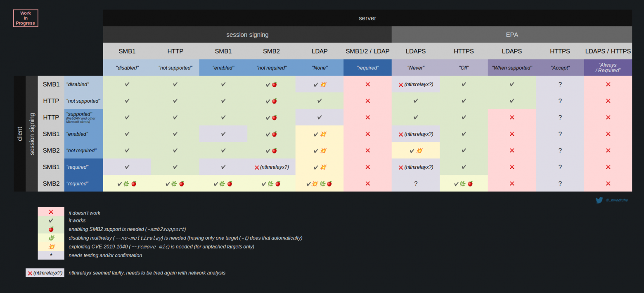Switch to the 'EPA' header section
The height and width of the screenshot is (293, 644).
(511, 35)
